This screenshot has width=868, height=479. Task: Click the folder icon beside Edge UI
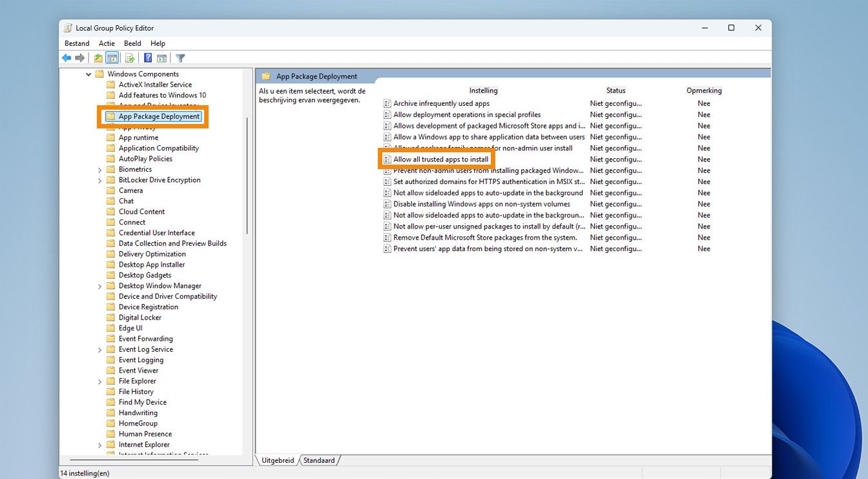point(110,328)
